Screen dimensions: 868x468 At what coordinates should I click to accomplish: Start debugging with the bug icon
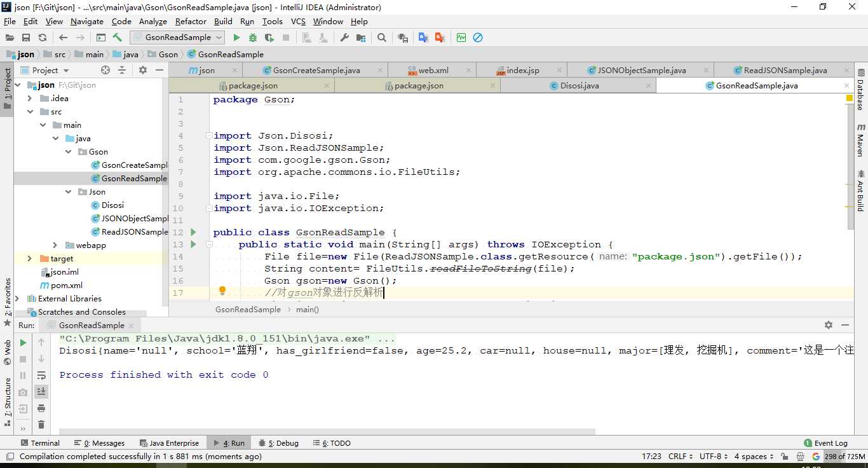[x=253, y=38]
